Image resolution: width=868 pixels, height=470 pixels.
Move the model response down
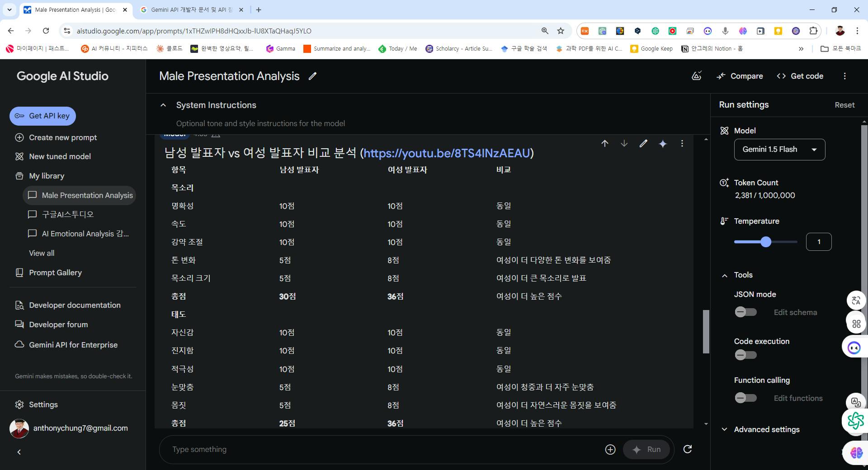(624, 144)
